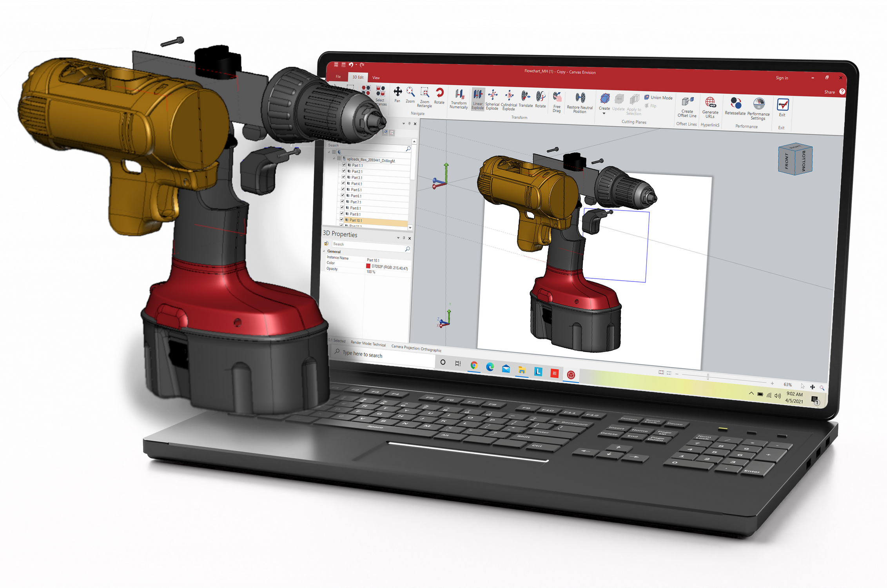Click the red Color swatch of Part 10.1
Image resolution: width=887 pixels, height=588 pixels.
pos(368,266)
